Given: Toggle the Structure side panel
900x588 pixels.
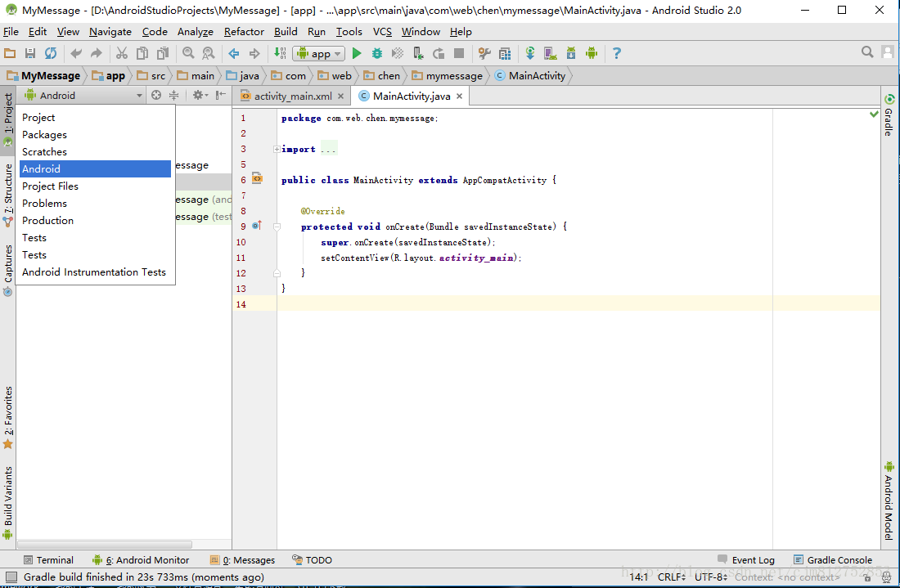Looking at the screenshot, I should (x=8, y=195).
